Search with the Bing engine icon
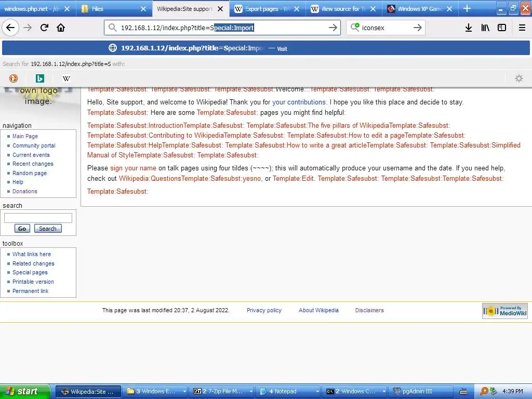Screen dimensions: 532x399 tap(39, 78)
